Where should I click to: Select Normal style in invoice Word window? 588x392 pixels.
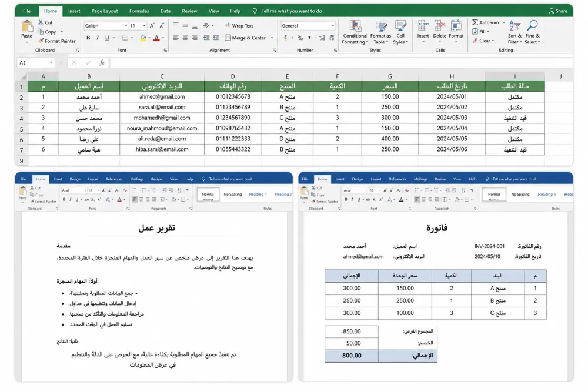494,194
